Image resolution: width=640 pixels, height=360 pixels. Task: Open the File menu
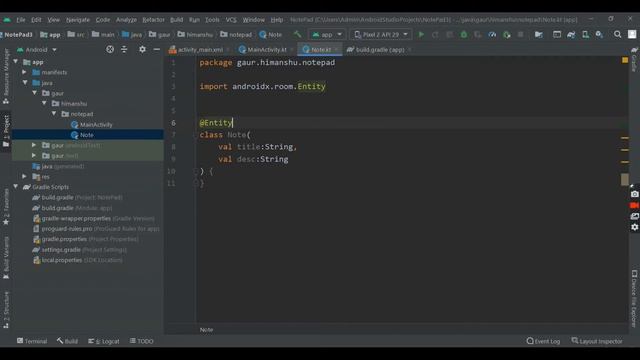pyautogui.click(x=20, y=20)
